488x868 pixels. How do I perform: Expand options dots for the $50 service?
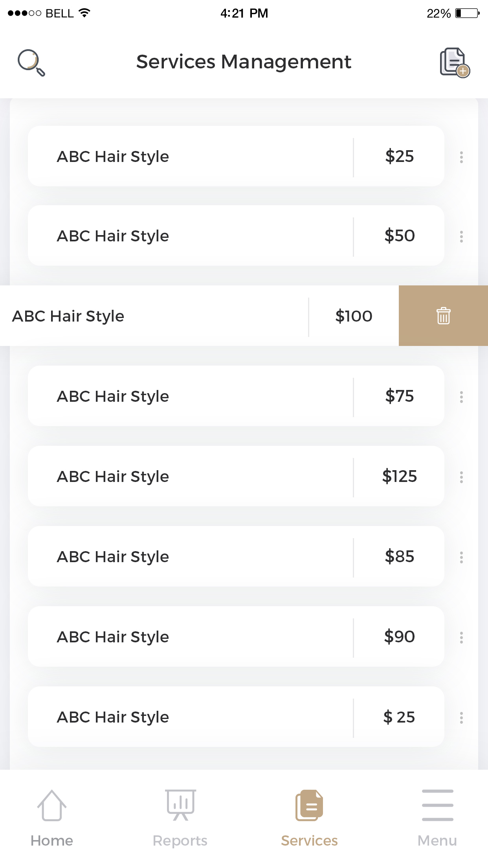pyautogui.click(x=461, y=236)
